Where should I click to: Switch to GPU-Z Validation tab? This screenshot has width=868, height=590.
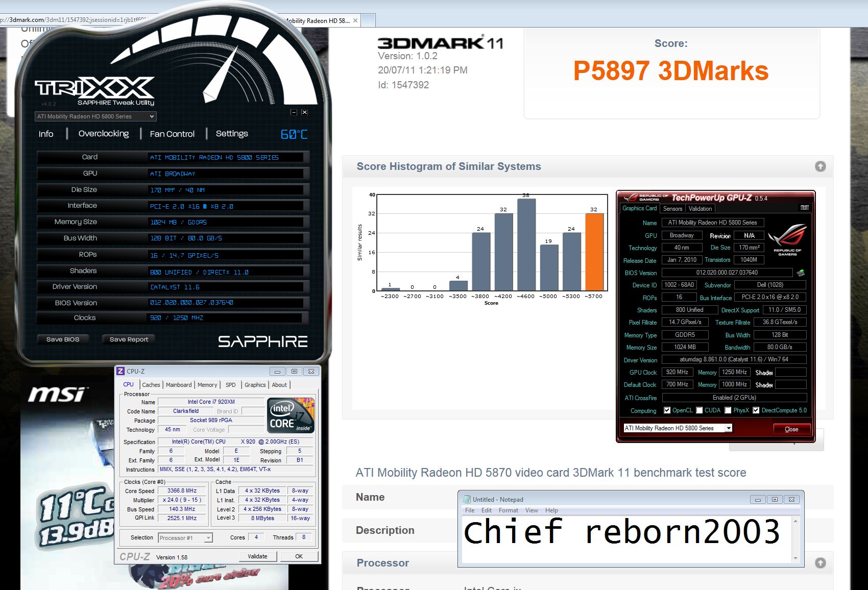coord(700,208)
